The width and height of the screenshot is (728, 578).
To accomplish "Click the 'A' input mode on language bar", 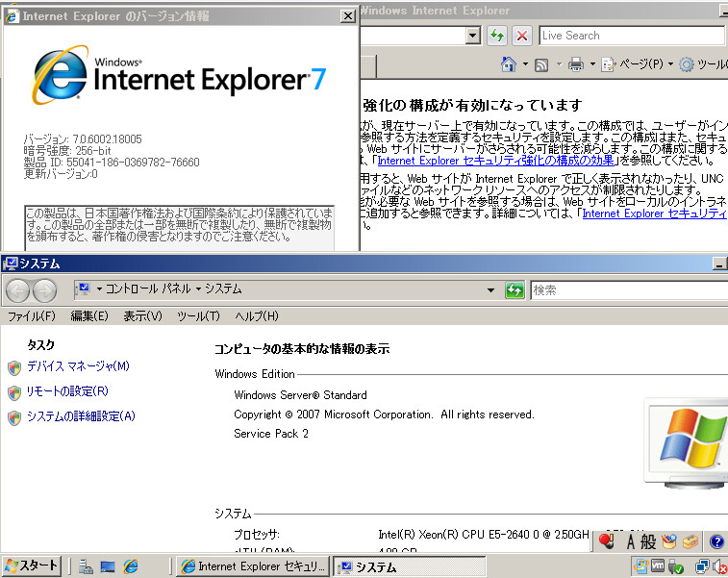I will pyautogui.click(x=630, y=541).
